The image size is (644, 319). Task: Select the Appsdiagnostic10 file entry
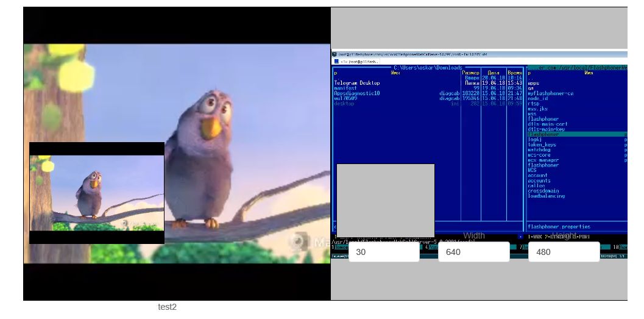[x=356, y=93]
